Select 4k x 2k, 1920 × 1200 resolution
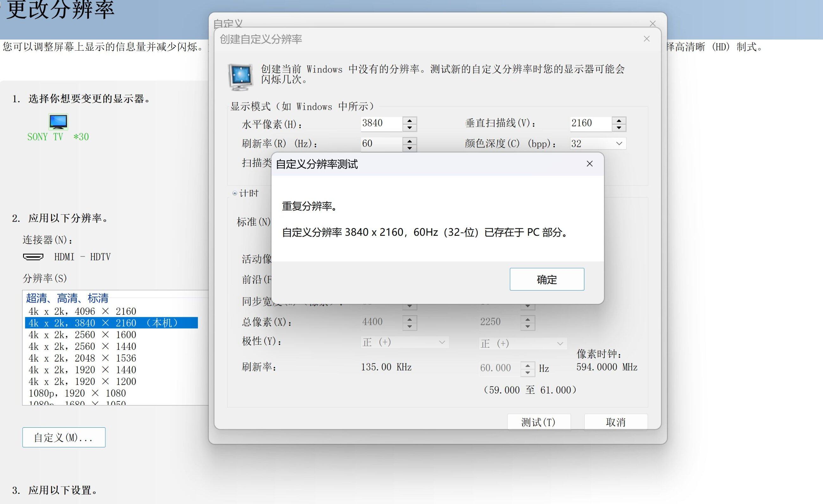The height and width of the screenshot is (504, 823). (111, 381)
